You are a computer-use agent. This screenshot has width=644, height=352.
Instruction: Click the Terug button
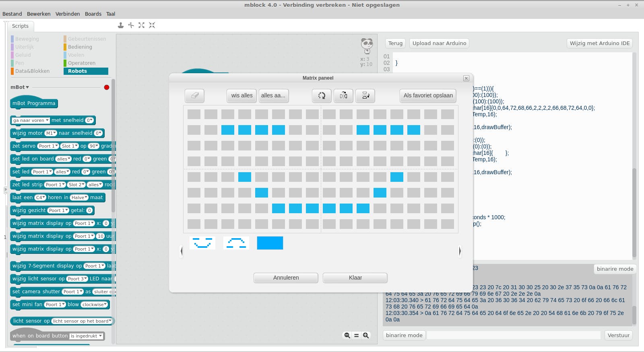395,43
